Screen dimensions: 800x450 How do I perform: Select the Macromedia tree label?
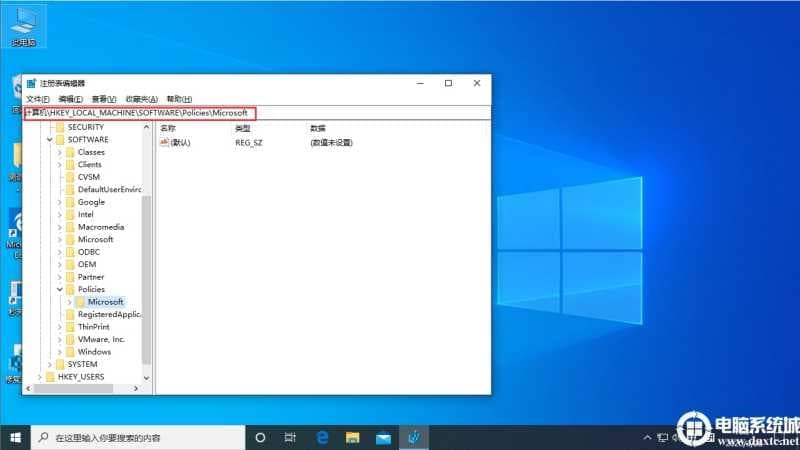point(101,227)
